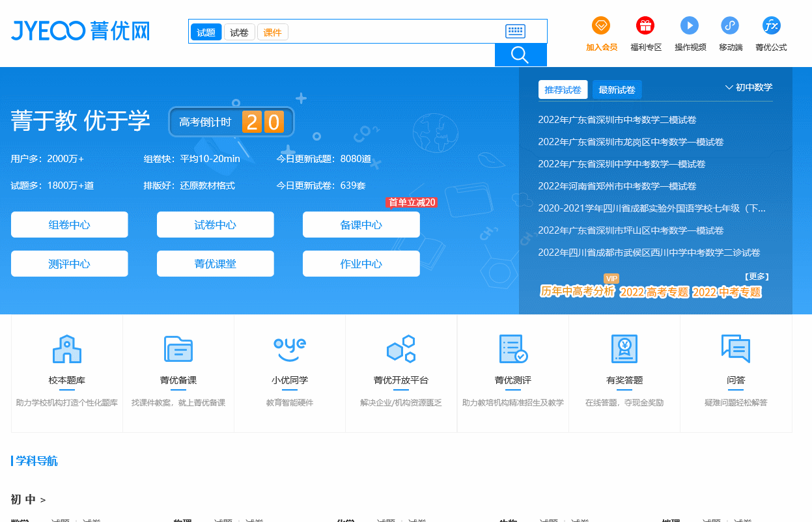Switch to 最新试卷 tab
The height and width of the screenshot is (522, 812).
(x=617, y=90)
